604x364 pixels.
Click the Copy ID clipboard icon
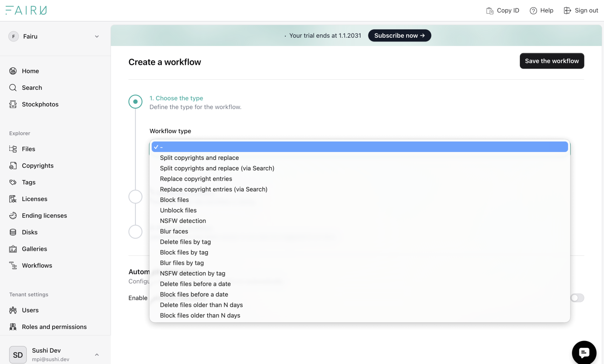pos(490,11)
